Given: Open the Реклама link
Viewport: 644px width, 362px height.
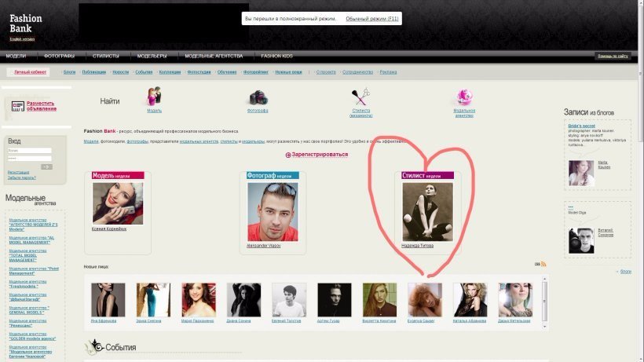Looking at the screenshot, I should [388, 71].
